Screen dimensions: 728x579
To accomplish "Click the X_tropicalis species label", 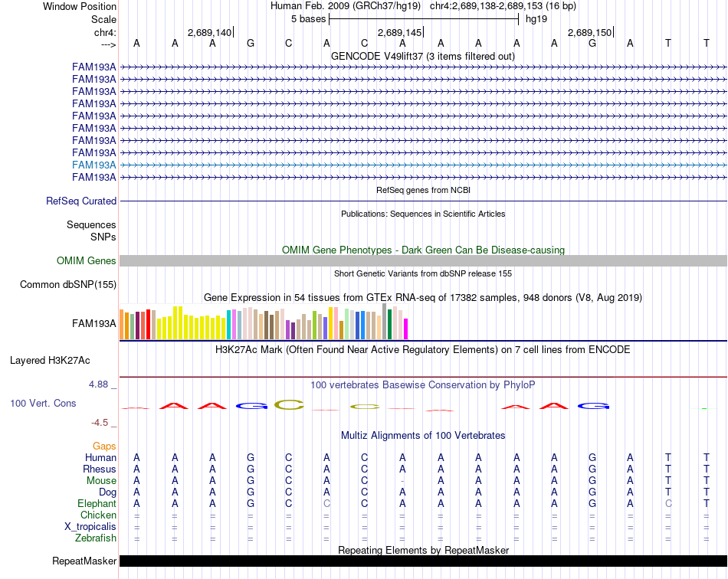I will (x=90, y=526).
